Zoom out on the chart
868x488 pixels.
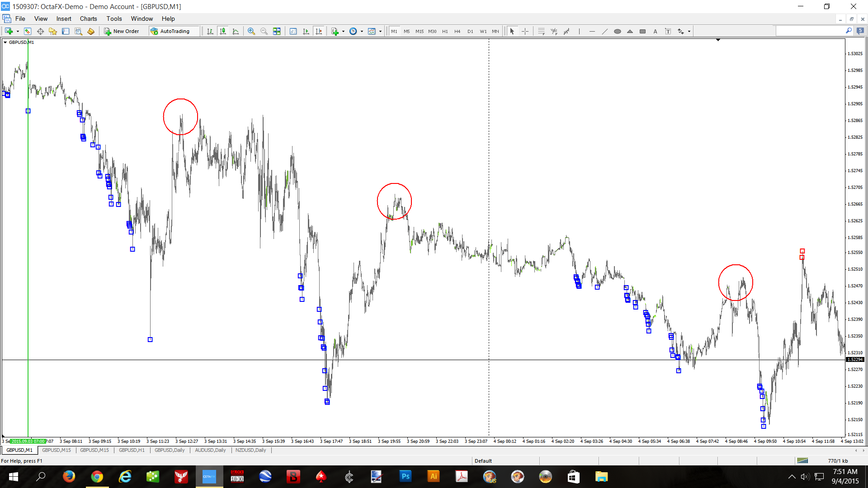(264, 31)
